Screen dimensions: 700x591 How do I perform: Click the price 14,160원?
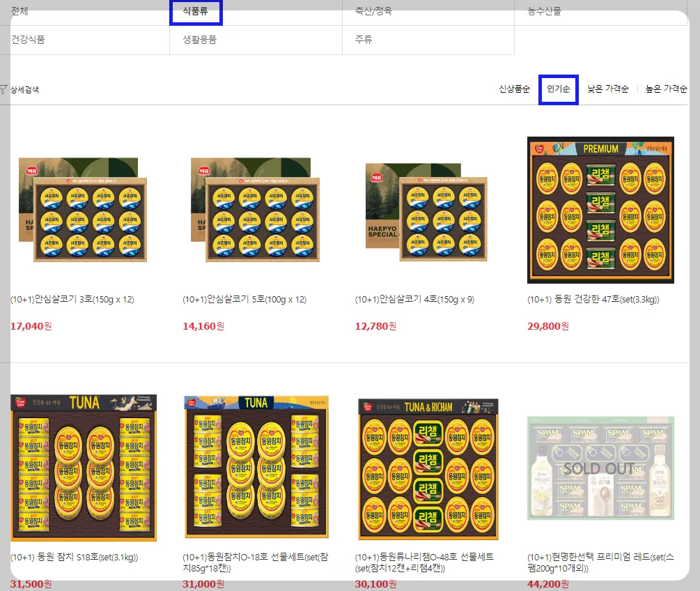click(x=203, y=326)
